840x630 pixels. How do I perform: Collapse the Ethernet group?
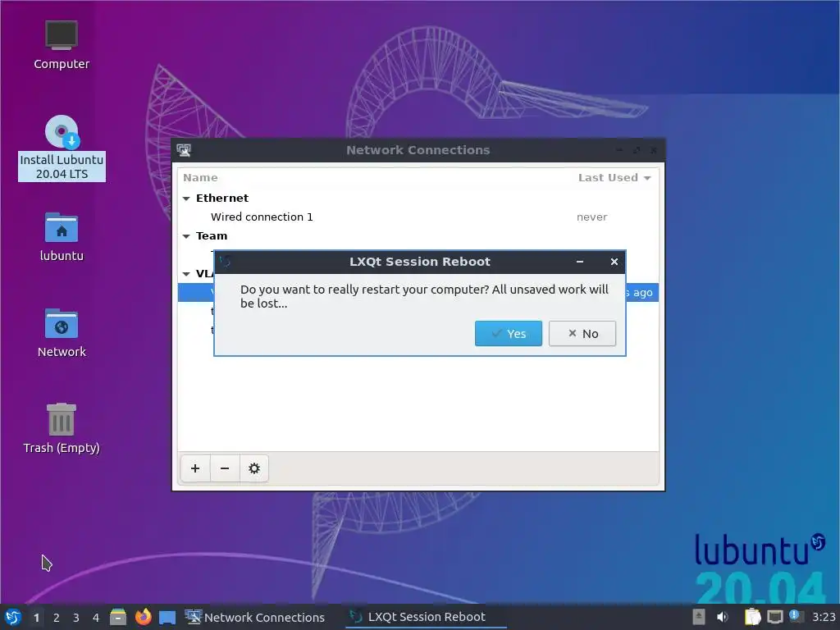(x=186, y=199)
